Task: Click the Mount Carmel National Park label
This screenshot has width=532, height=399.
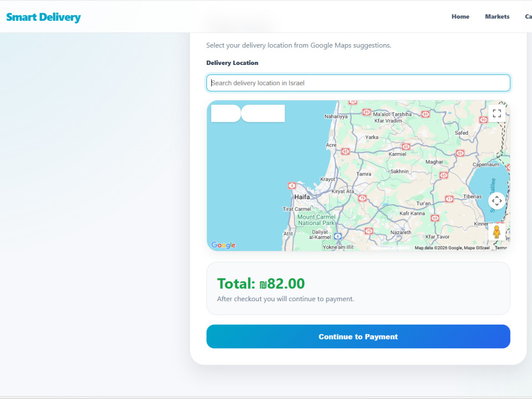Action: tap(316, 220)
